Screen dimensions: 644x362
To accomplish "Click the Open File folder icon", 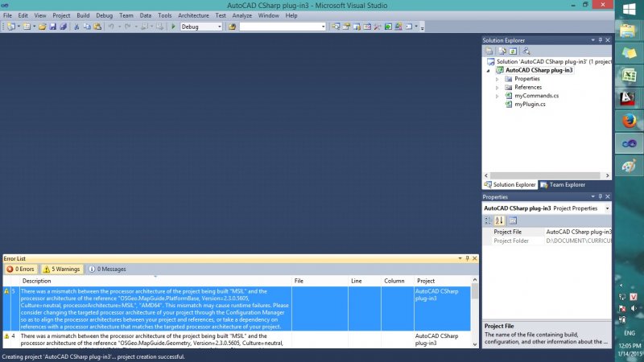I will pos(43,27).
